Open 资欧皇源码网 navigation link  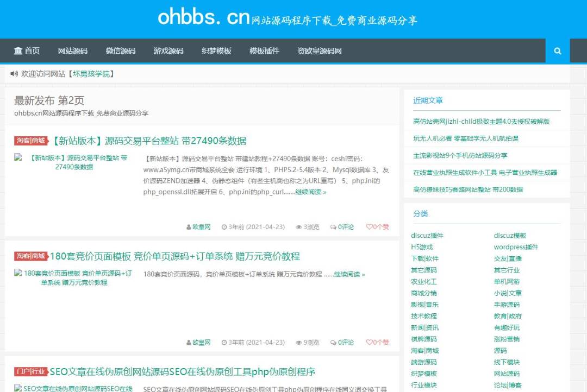[320, 51]
